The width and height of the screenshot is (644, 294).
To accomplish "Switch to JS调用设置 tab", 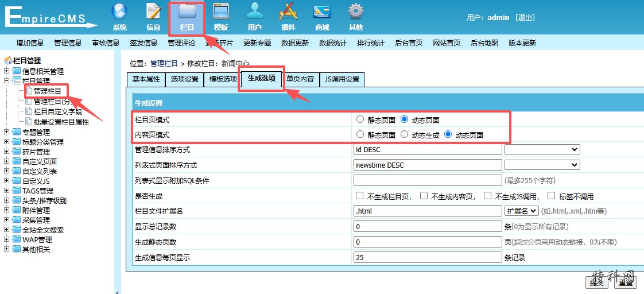I will pos(342,79).
